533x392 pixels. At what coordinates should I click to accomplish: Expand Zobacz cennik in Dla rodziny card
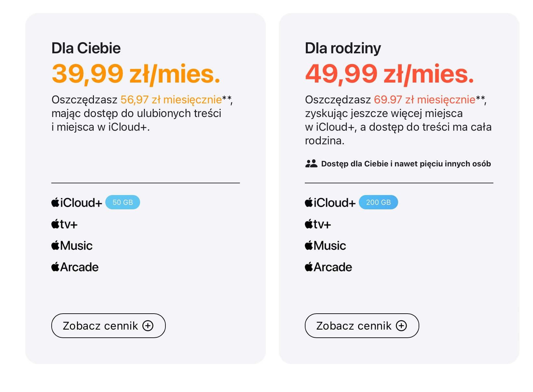[362, 326]
